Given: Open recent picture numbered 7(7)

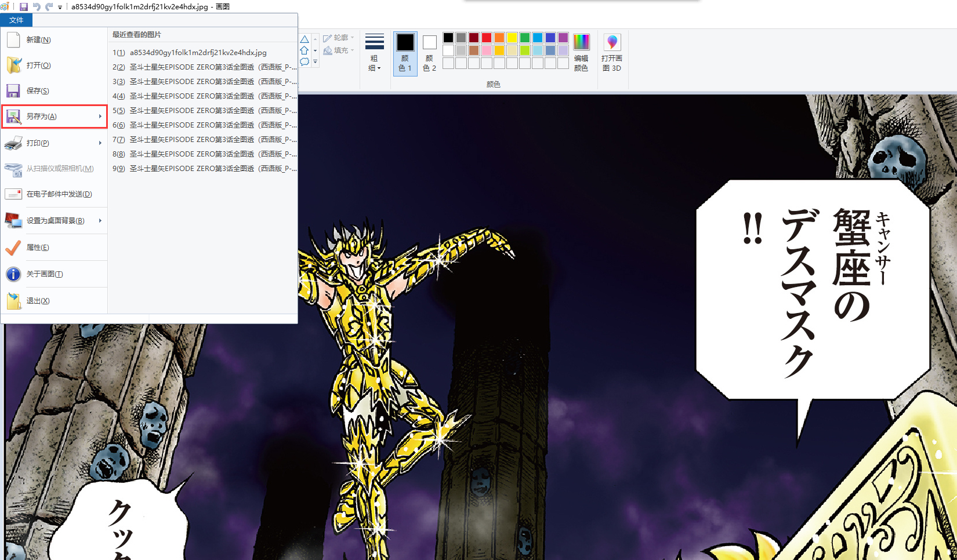Looking at the screenshot, I should [203, 140].
